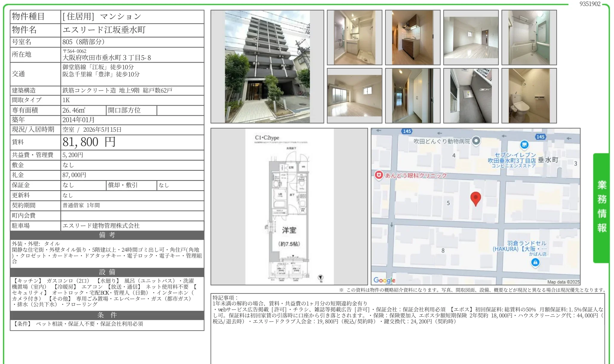Open the Google logo on the map

tap(385, 280)
